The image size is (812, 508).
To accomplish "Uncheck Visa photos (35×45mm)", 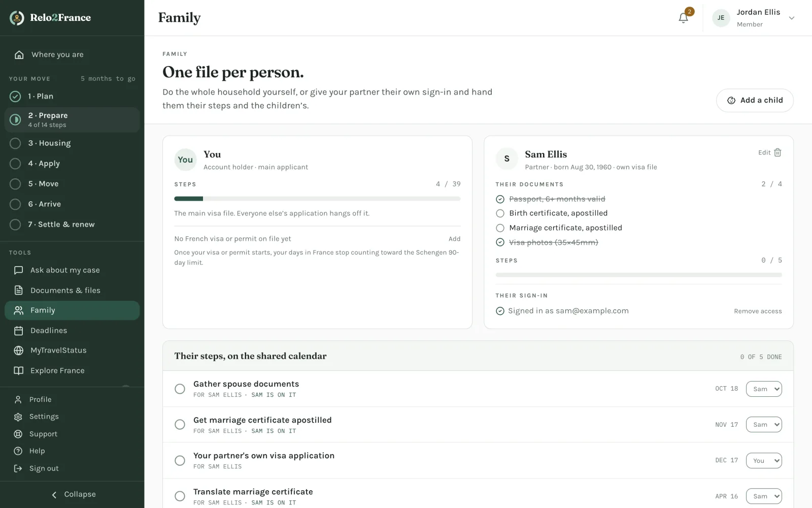I will coord(500,242).
